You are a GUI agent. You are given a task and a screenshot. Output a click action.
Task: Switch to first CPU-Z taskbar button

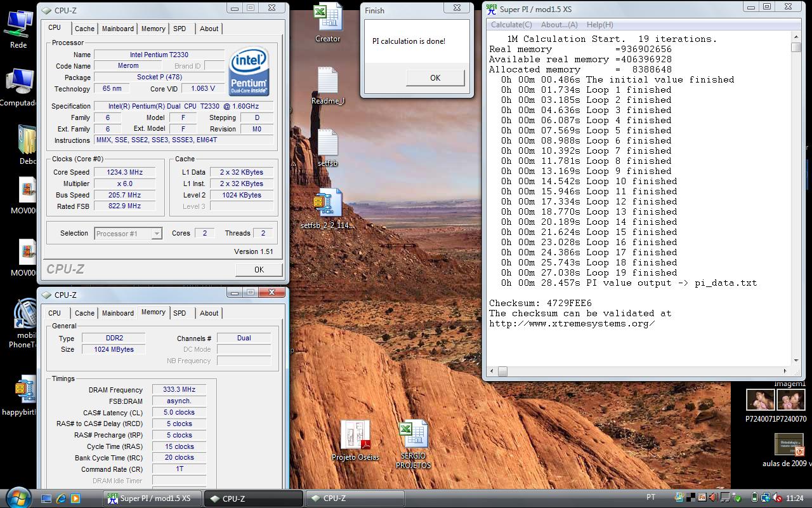(254, 498)
